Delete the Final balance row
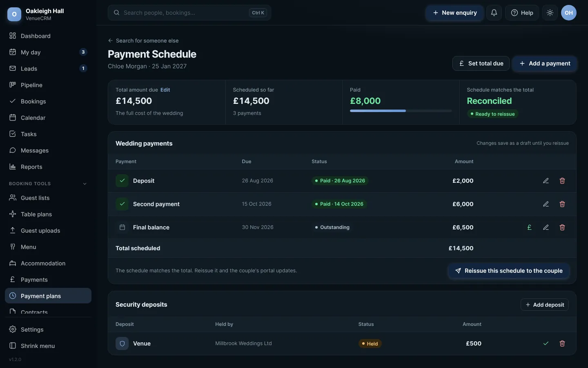588x368 pixels. 562,227
